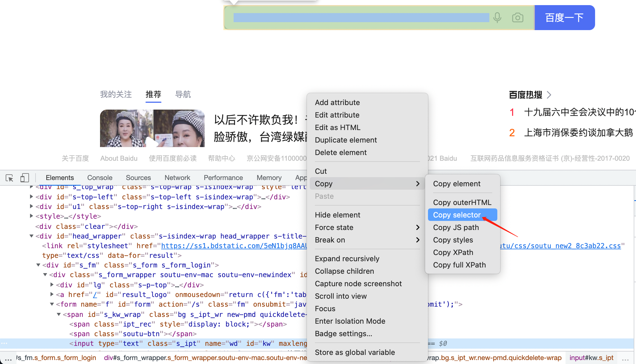Open the 互联网药品信息服务资格证书 footer link
636x364 pixels.
tap(550, 158)
